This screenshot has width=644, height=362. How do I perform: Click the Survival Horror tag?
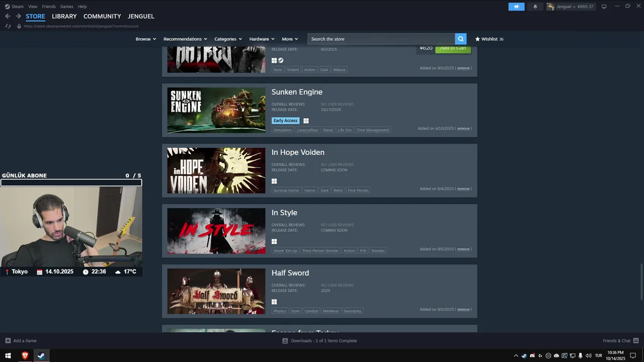click(x=286, y=190)
